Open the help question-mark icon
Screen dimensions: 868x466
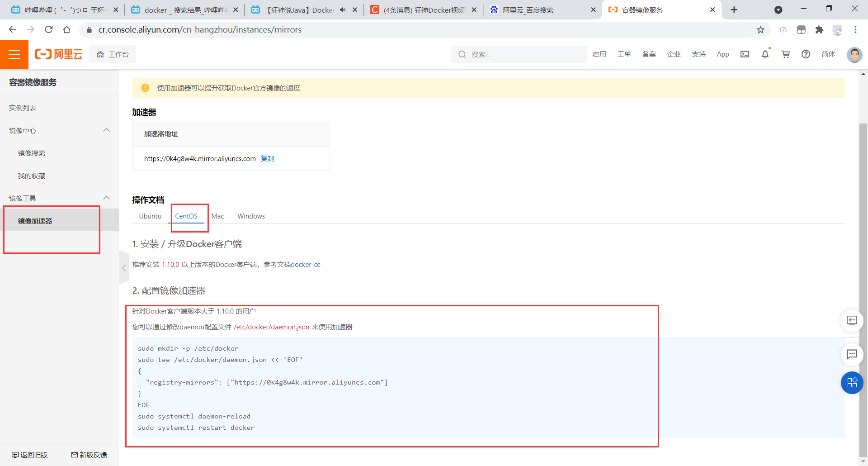(806, 54)
